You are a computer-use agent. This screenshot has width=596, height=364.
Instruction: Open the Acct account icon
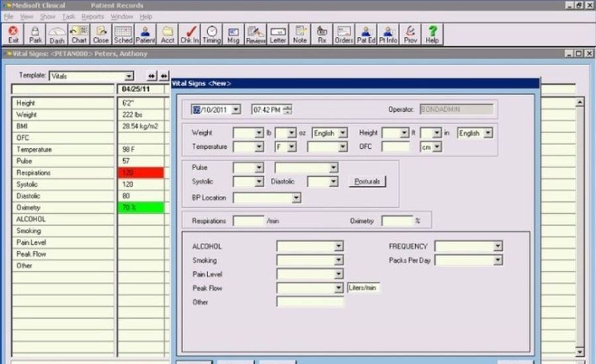coord(168,34)
